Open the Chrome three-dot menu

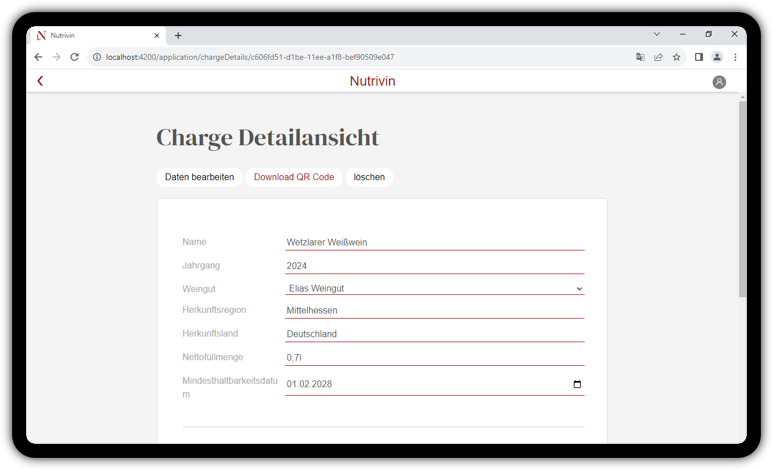click(735, 57)
